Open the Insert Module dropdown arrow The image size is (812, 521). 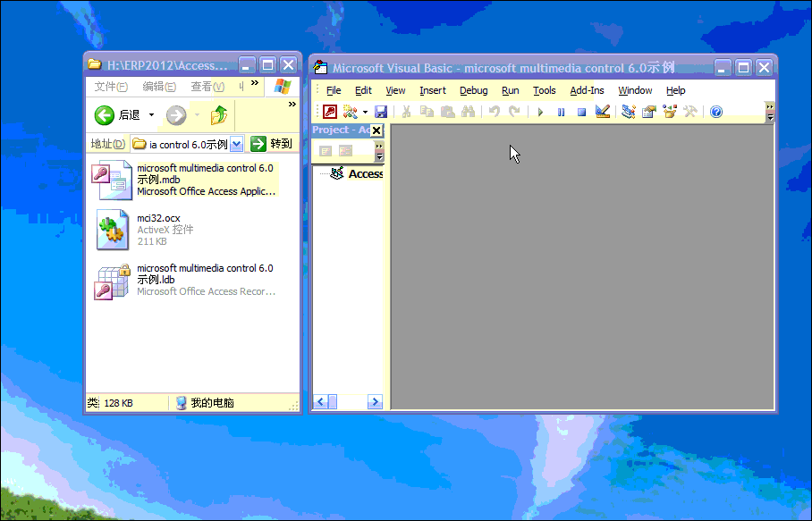[x=365, y=112]
